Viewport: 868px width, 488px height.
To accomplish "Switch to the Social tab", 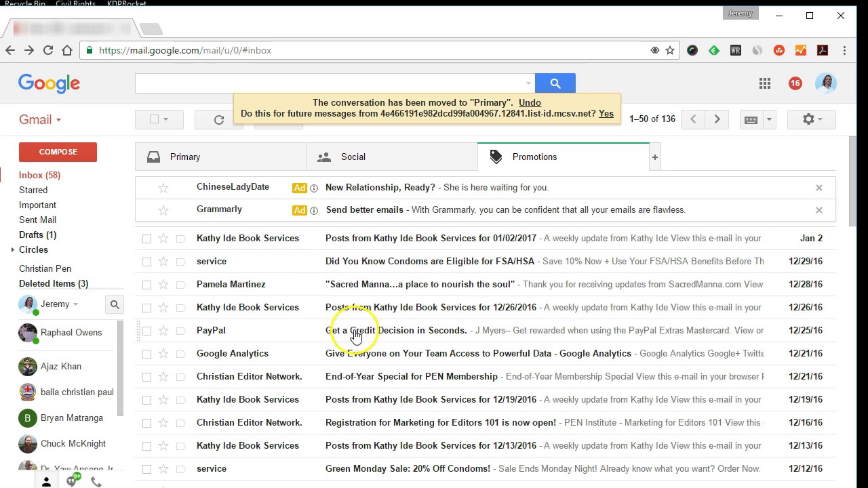I will coord(392,157).
